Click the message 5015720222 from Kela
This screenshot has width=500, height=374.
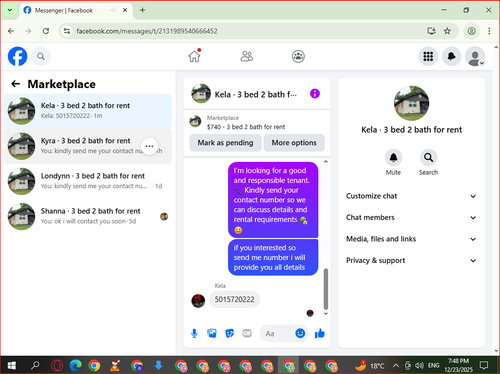234,299
